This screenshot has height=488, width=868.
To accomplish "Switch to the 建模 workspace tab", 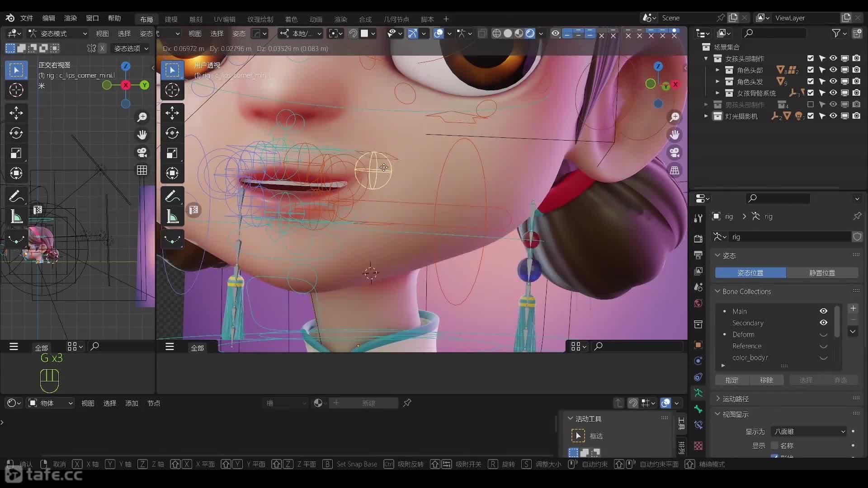I will pos(171,19).
